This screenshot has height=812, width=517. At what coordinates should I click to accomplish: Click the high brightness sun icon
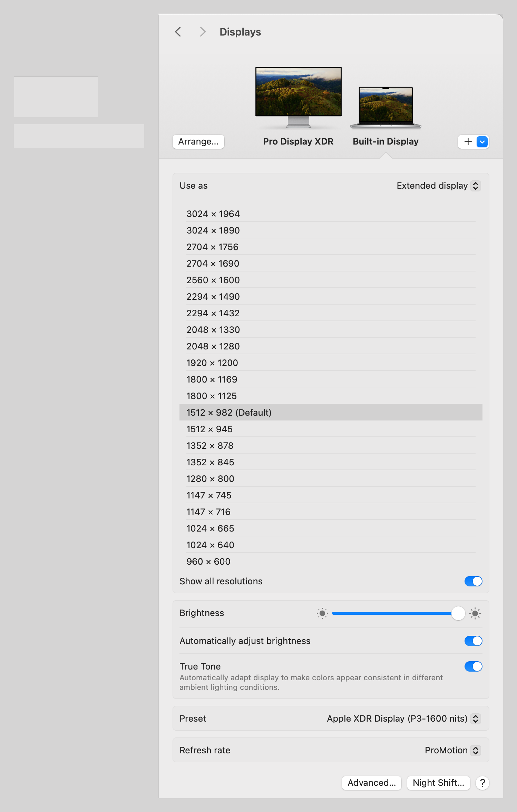[x=475, y=613]
